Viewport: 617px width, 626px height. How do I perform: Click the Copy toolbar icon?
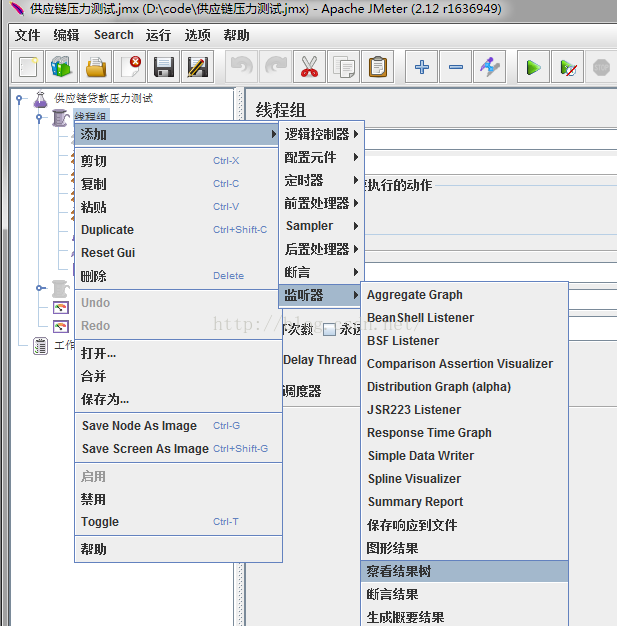pyautogui.click(x=343, y=67)
